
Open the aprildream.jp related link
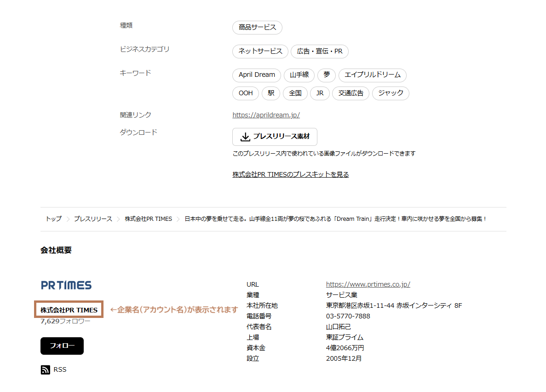pos(266,115)
